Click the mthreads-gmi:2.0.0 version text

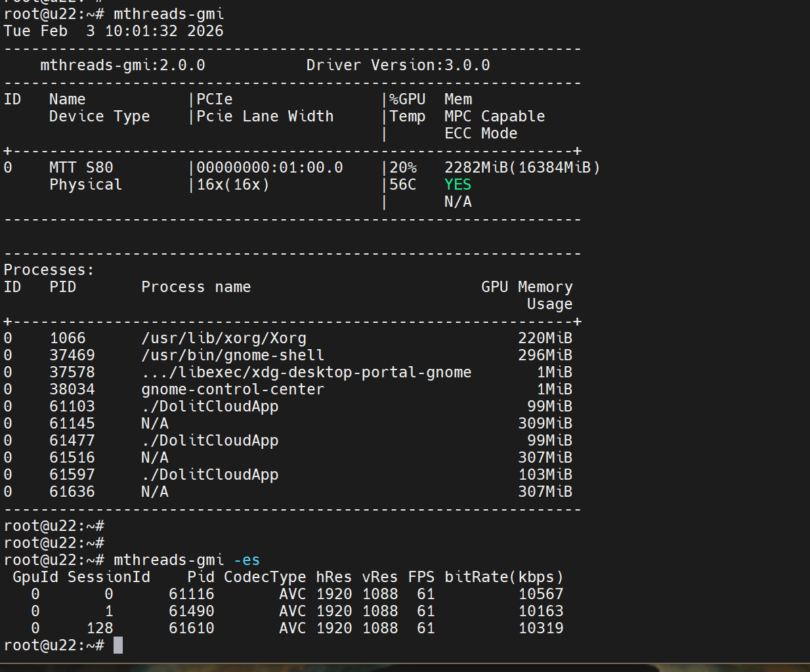(123, 65)
